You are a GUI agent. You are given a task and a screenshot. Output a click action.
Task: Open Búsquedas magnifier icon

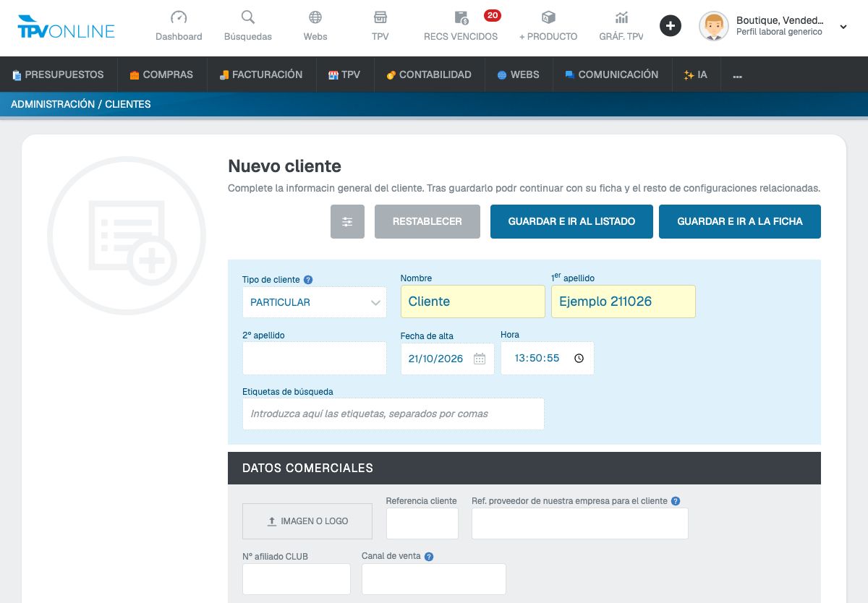[x=248, y=17]
